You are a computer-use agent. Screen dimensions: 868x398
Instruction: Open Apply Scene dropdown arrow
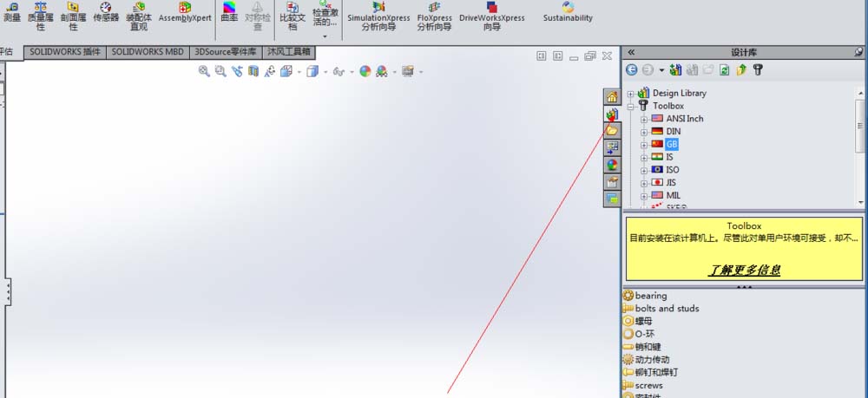tap(395, 72)
